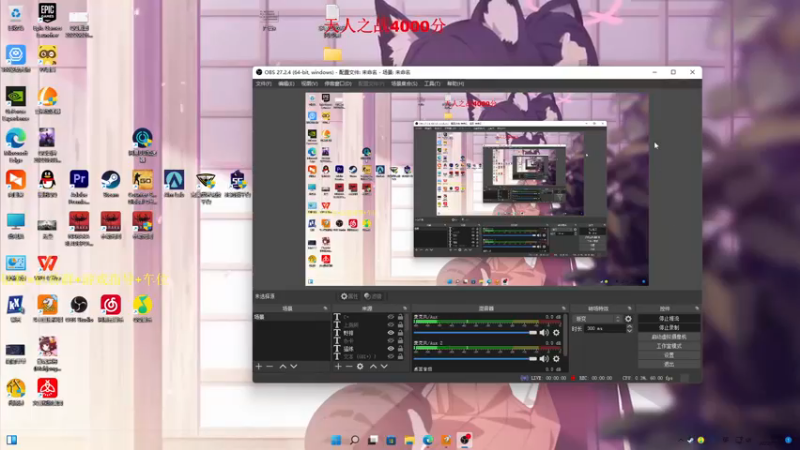Toggle visibility eye of sixth source row
800x450 pixels.
(391, 357)
